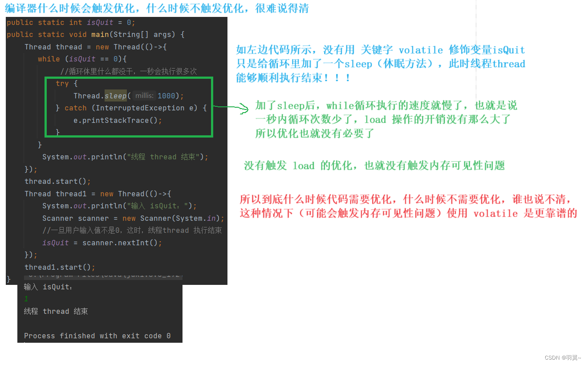
Task: Click the green note '没有触发 load 的优化'
Action: pyautogui.click(x=374, y=166)
